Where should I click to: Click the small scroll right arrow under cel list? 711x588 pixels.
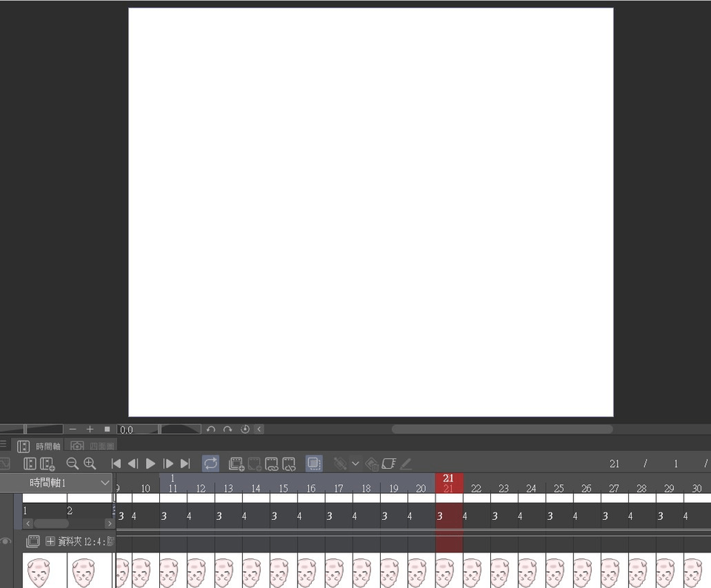(x=110, y=524)
